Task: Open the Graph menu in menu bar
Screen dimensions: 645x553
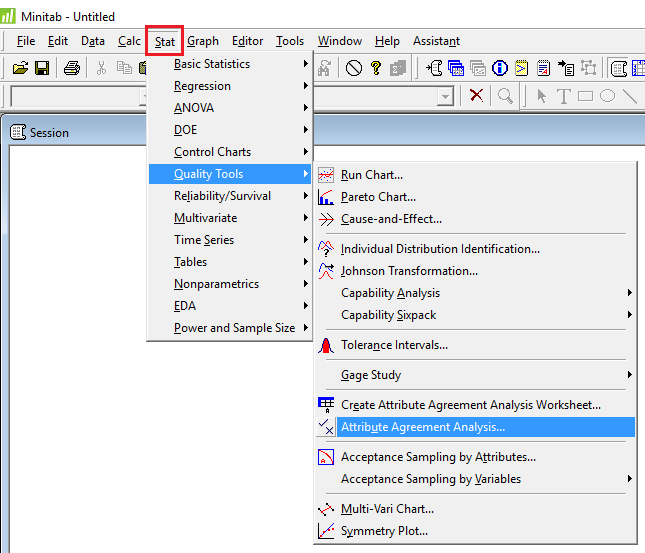Action: point(203,41)
